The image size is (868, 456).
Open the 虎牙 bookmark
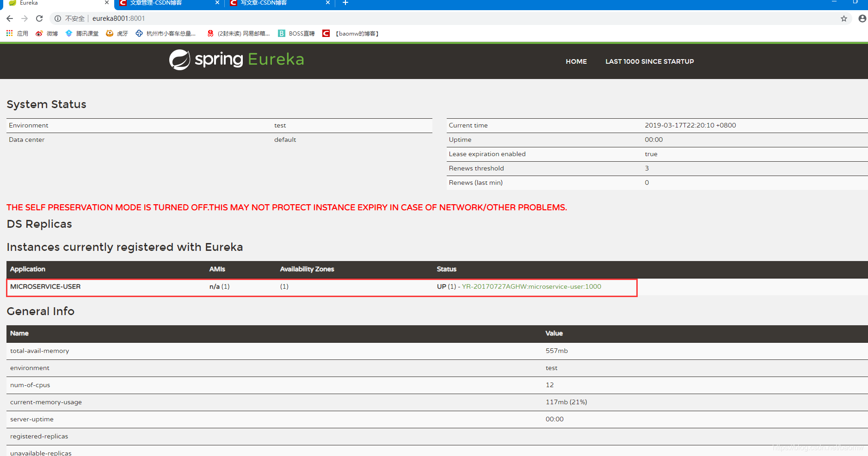coord(117,33)
